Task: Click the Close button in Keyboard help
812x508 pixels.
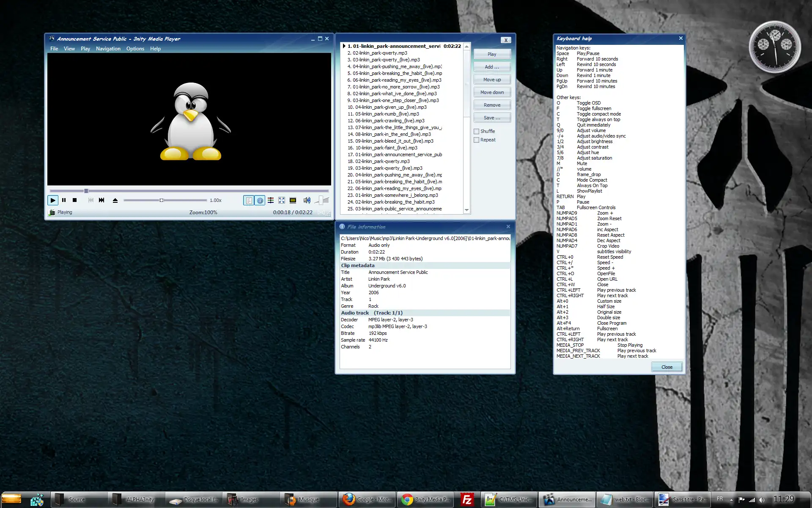Action: (667, 366)
